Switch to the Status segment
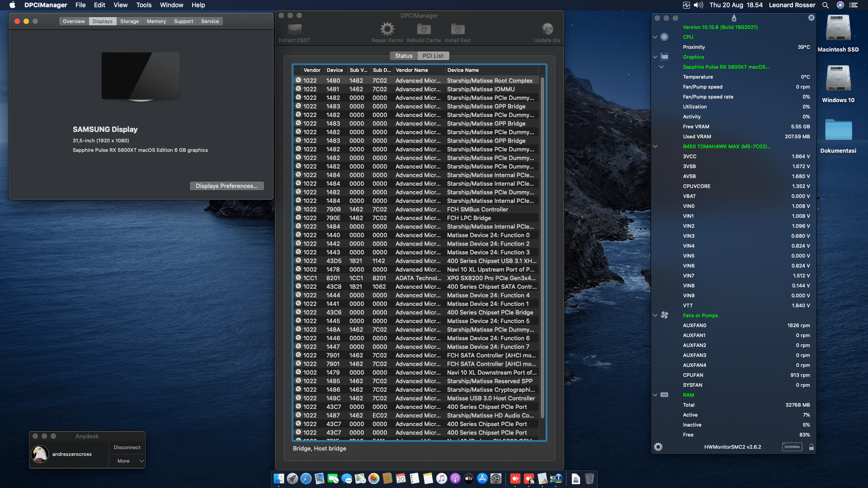The image size is (868, 488). 403,56
